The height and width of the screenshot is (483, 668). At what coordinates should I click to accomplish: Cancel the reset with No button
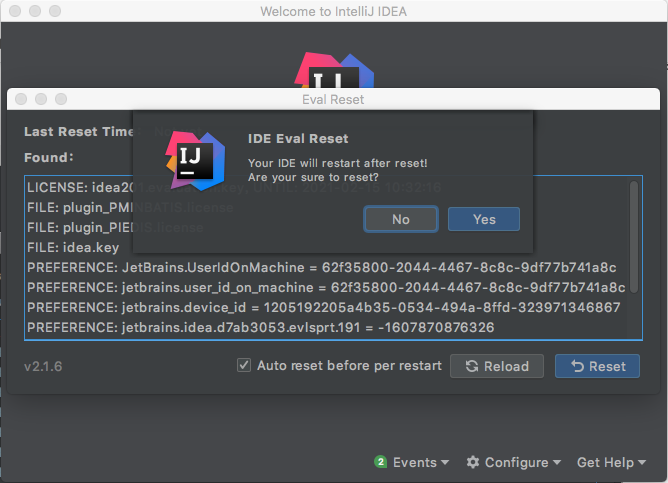[400, 219]
